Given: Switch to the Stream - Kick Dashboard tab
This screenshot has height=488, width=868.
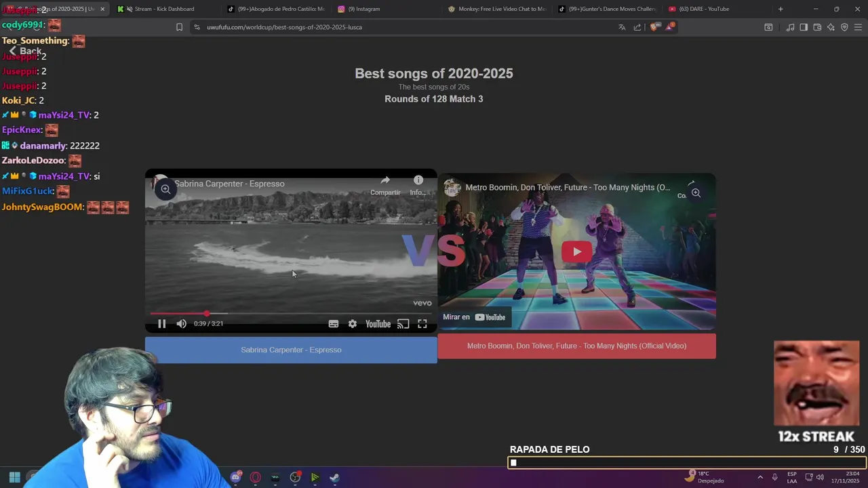Looking at the screenshot, I should [164, 9].
